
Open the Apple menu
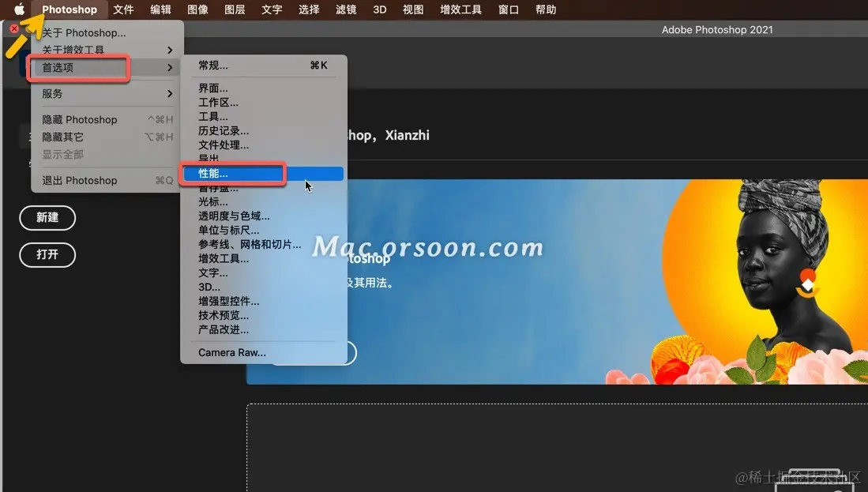click(20, 9)
